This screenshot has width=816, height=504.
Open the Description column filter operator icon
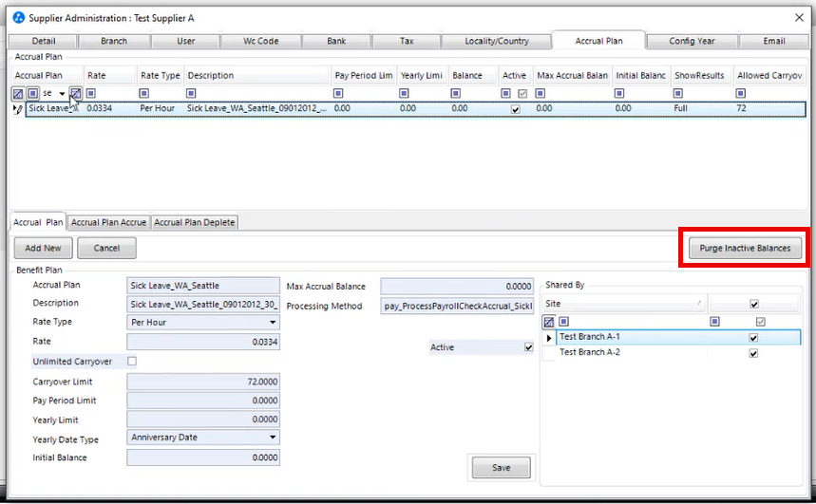point(191,93)
